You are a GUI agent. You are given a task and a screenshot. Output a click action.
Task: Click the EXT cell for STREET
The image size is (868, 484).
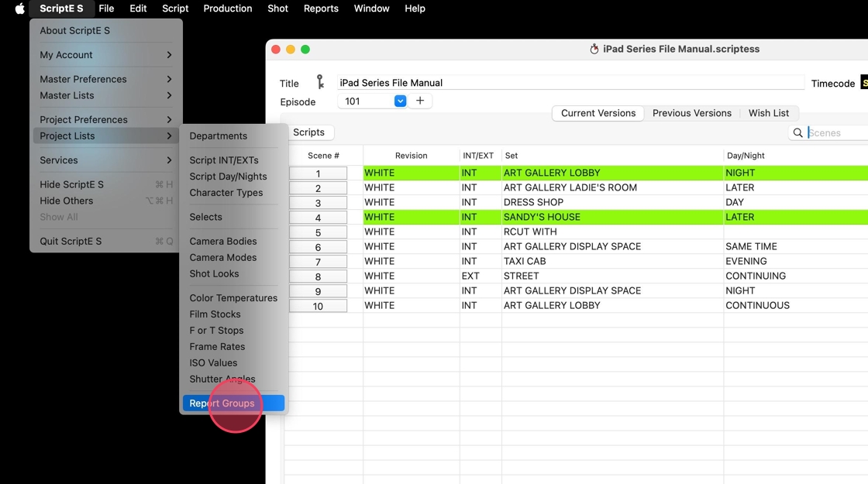[480, 276]
